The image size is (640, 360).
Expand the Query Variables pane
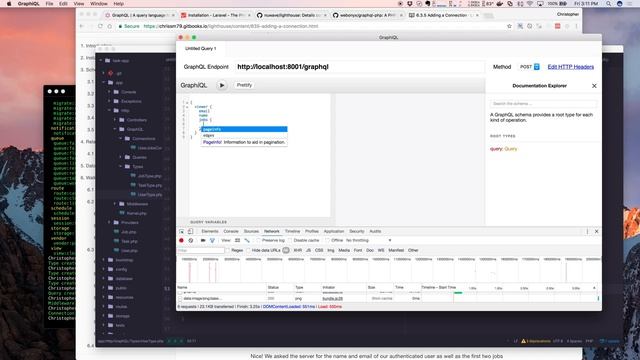[x=208, y=222]
